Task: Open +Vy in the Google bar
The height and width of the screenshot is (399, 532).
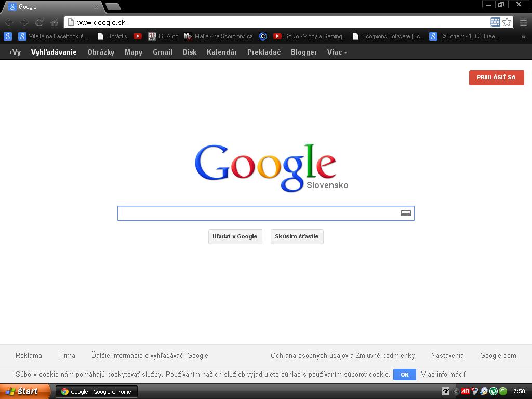Action: coord(15,52)
